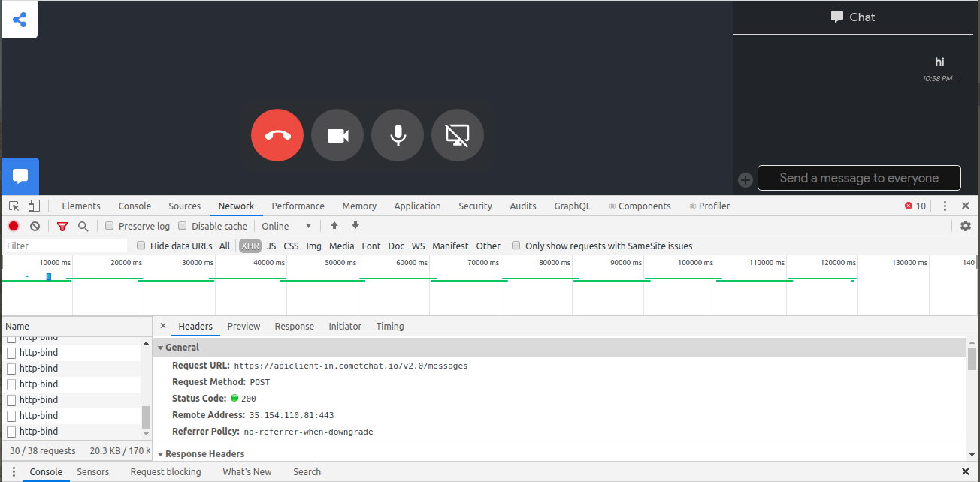Click the screen share button
This screenshot has height=482, width=980.
458,135
